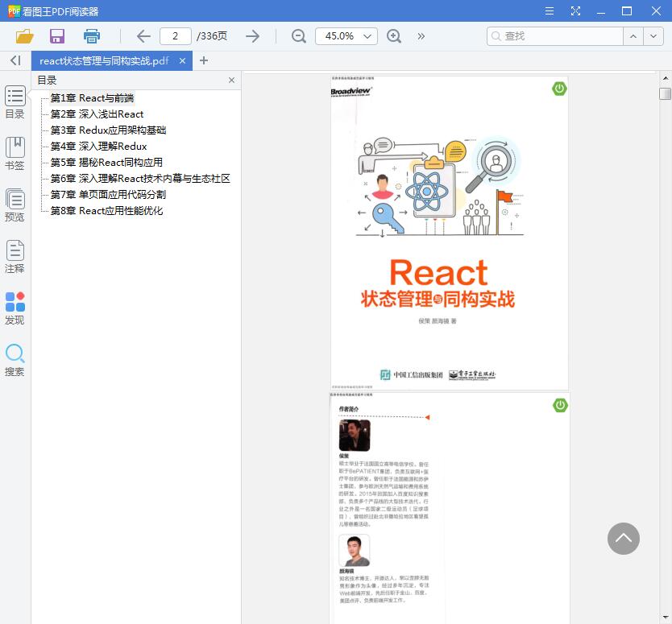672x624 pixels.
Task: Close the react状态管理与同构实战.pdf tab
Action: coord(183,61)
